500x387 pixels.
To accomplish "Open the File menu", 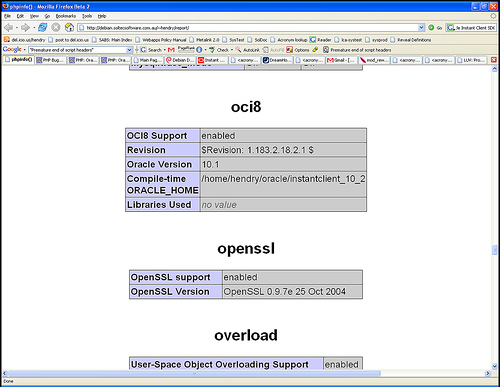I will [x=7, y=16].
